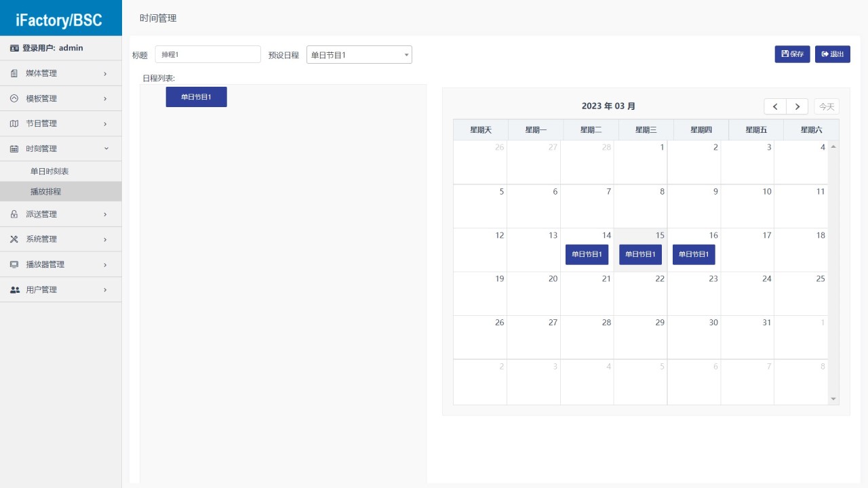The height and width of the screenshot is (488, 868).
Task: Click 单日节目1 event on March 14
Action: coord(587,254)
